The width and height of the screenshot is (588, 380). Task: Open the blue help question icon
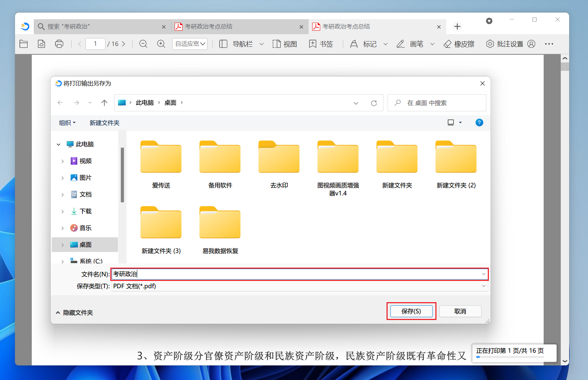(479, 122)
